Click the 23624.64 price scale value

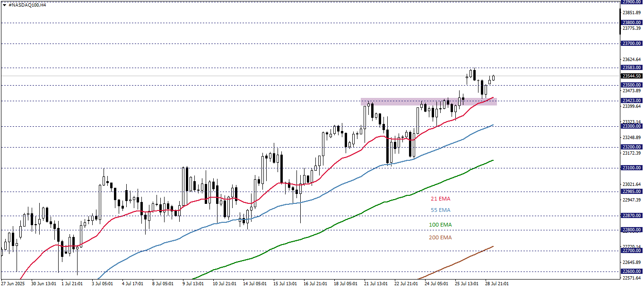pyautogui.click(x=632, y=60)
